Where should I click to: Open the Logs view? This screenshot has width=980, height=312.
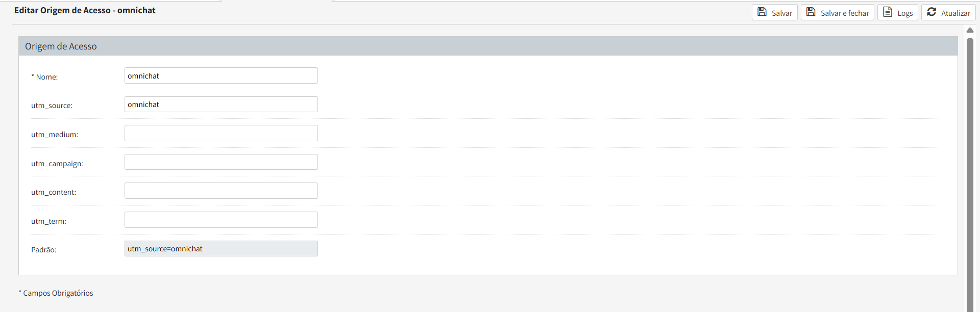[x=904, y=13]
